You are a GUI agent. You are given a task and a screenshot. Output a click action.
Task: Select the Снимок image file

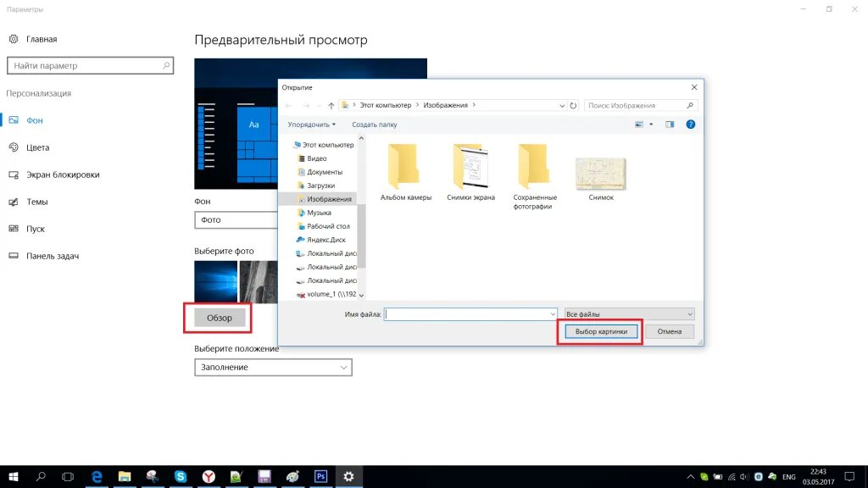click(x=601, y=180)
